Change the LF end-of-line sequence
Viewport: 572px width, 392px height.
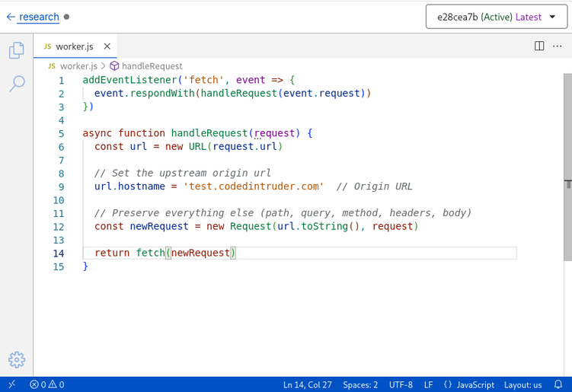pos(428,384)
